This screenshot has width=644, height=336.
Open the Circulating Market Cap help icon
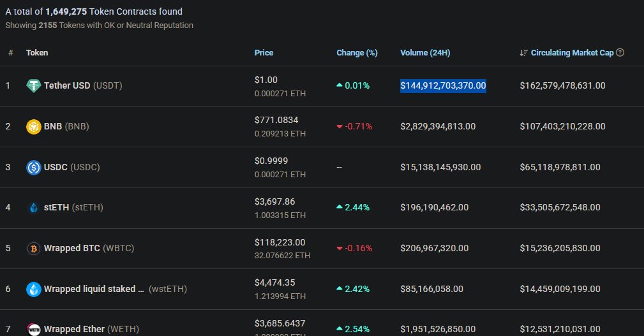(x=620, y=52)
